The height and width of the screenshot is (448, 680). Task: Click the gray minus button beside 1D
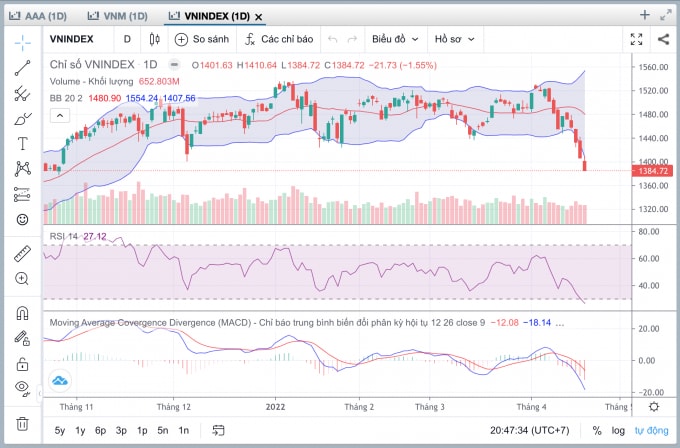tap(174, 65)
